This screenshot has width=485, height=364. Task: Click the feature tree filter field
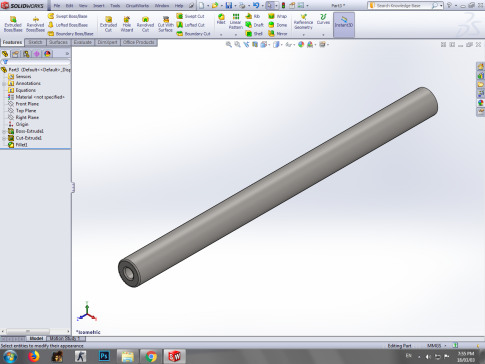point(36,62)
